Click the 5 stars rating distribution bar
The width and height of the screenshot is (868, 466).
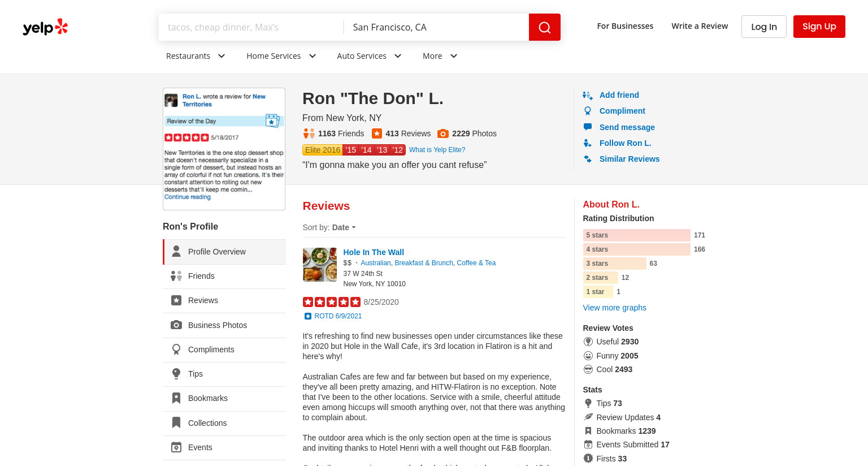(637, 235)
